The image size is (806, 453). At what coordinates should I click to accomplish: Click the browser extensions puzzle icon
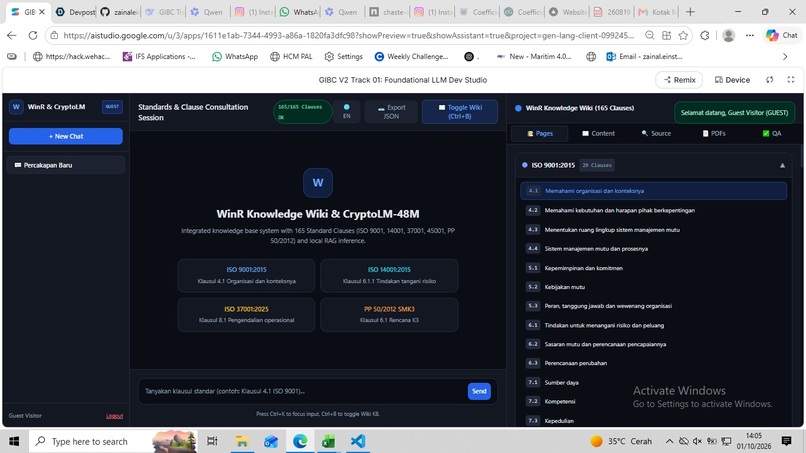click(705, 35)
